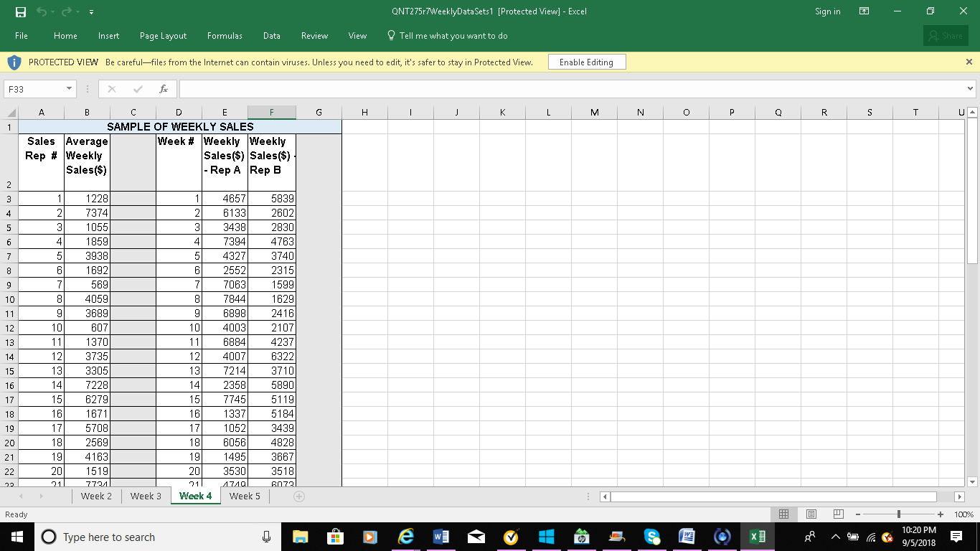This screenshot has height=551, width=980.
Task: Click the zoom in plus icon
Action: (x=940, y=514)
